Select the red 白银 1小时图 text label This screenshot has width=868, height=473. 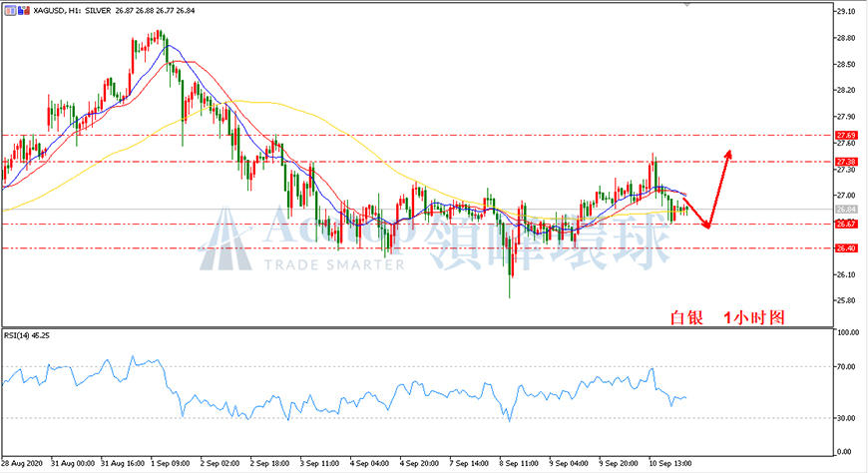tap(727, 317)
